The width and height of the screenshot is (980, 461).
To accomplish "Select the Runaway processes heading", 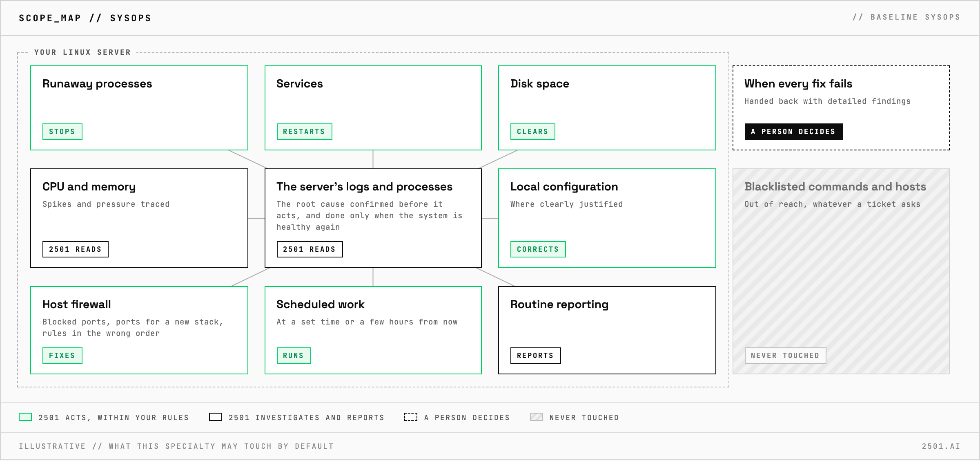I will [97, 84].
